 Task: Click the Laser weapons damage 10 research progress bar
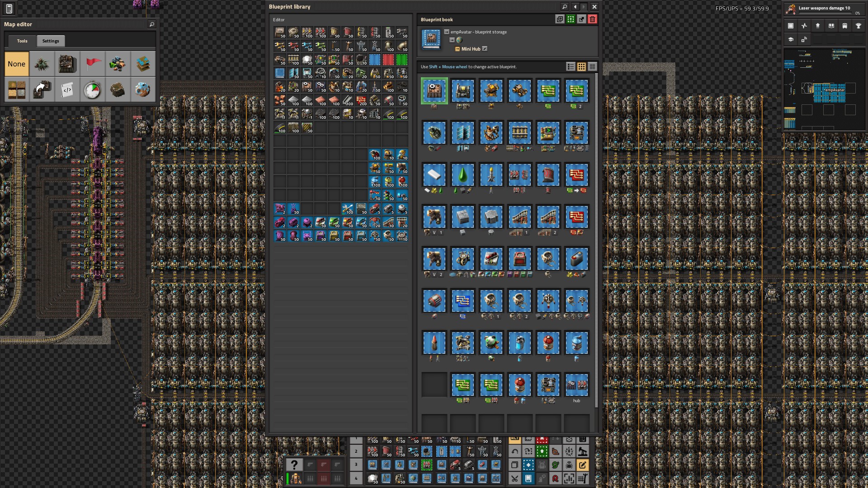tap(825, 13)
